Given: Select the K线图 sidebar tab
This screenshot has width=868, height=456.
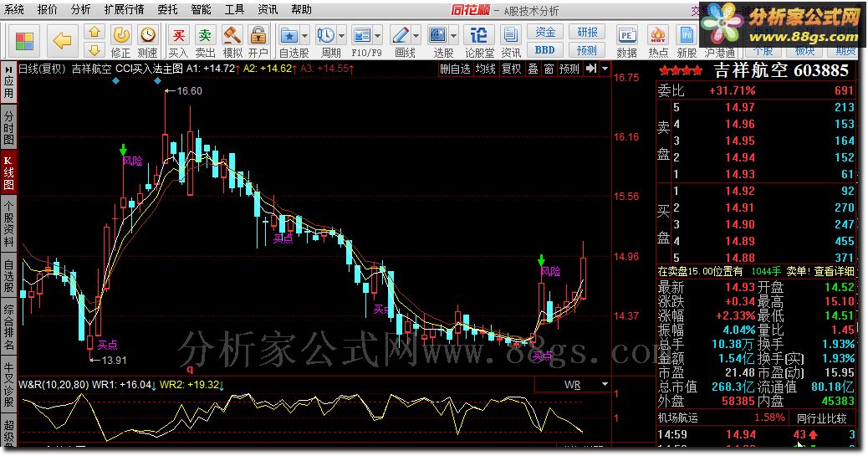Looking at the screenshot, I should (x=8, y=173).
